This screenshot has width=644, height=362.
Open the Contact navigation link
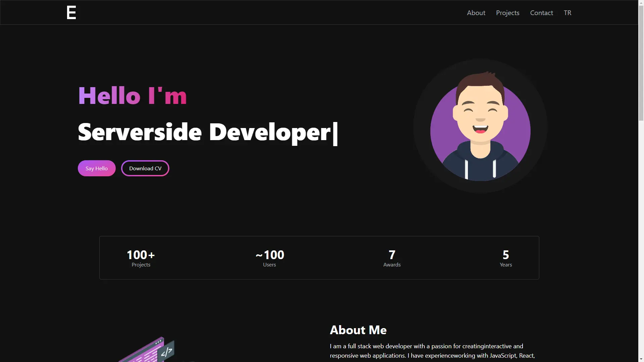541,13
